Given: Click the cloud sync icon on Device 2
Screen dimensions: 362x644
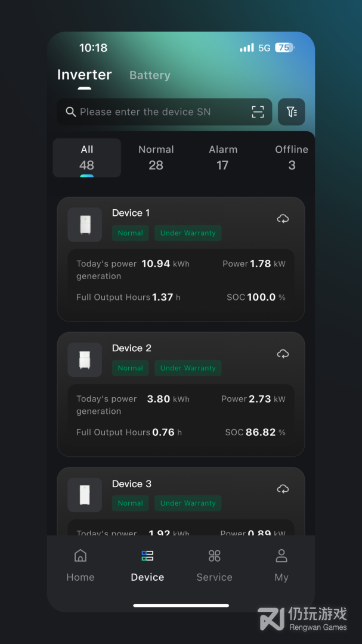Looking at the screenshot, I should pyautogui.click(x=283, y=354).
